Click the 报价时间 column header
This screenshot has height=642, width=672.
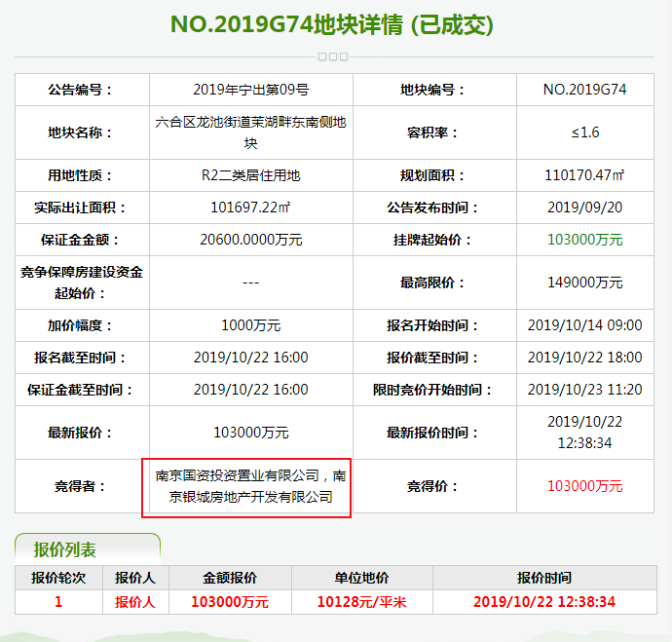pos(544,578)
